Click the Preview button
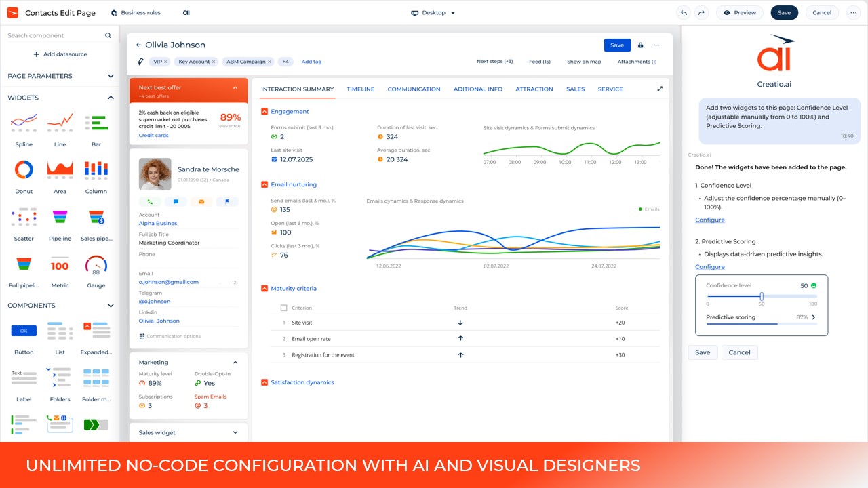 tap(739, 13)
